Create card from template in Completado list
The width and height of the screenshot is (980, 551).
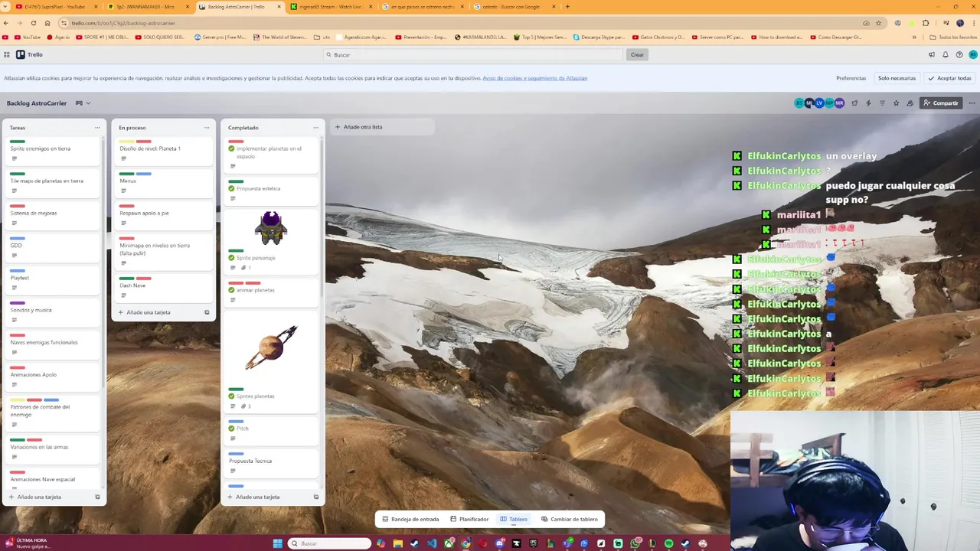coord(316,497)
